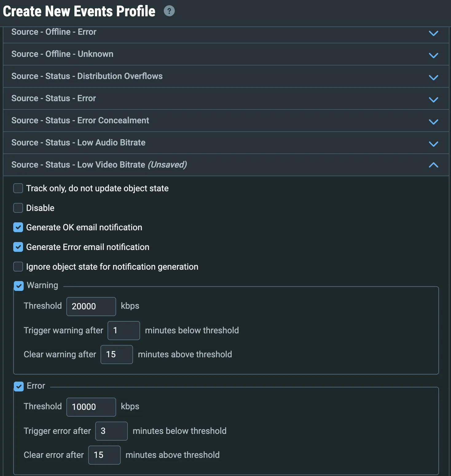
Task: Enable Ignore object state for notification generation
Action: tap(18, 267)
